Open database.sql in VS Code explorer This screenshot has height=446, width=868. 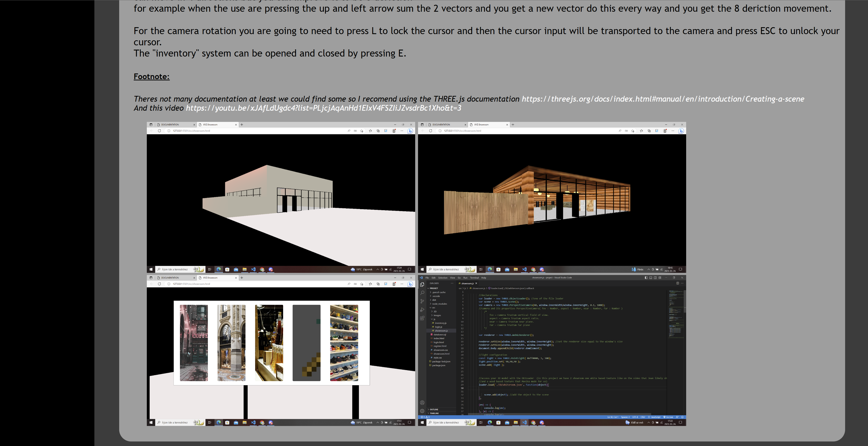[441, 334]
